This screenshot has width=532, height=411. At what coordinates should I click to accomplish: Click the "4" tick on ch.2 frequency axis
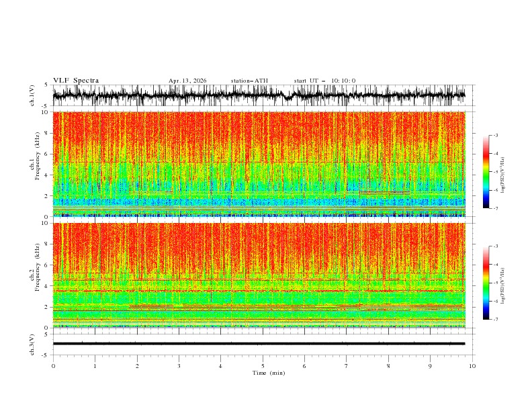point(46,286)
